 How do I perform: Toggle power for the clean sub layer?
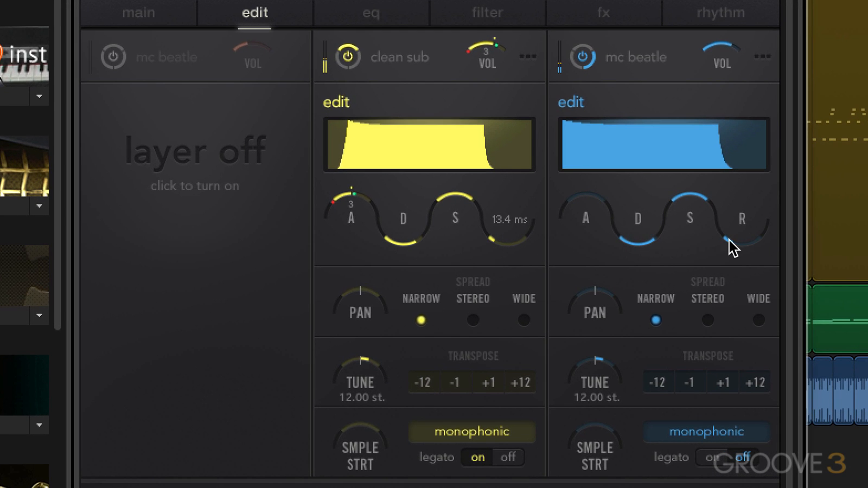click(348, 56)
